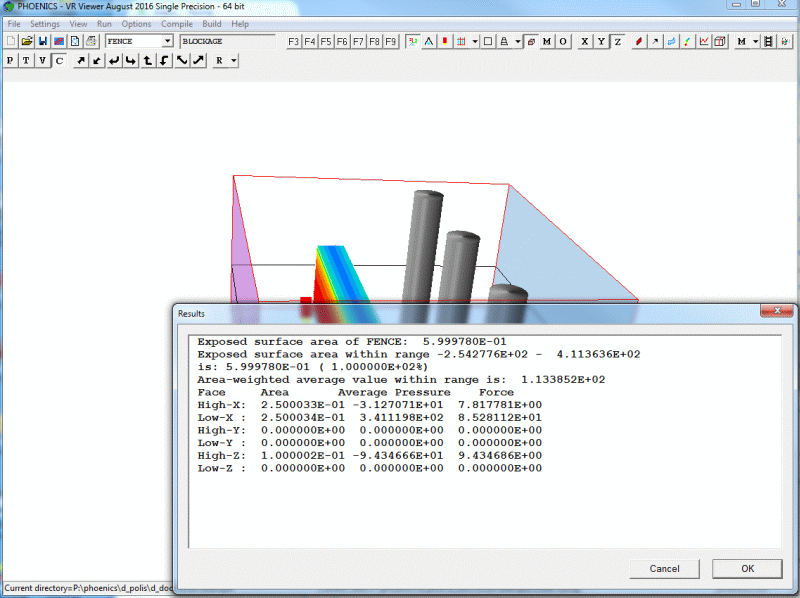Click the Save toolbar icon
This screenshot has height=598, width=800.
click(42, 41)
